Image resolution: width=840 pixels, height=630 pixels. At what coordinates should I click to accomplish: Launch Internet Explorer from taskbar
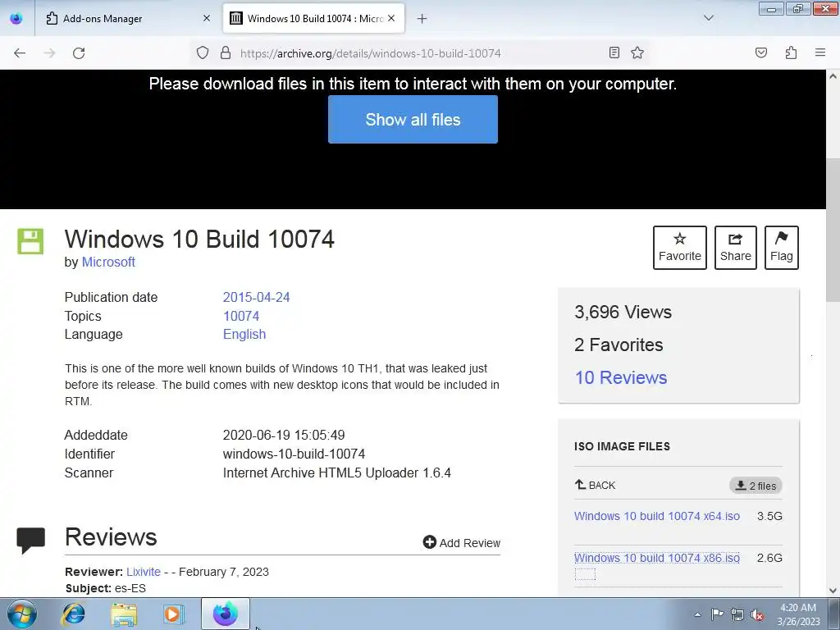73,614
